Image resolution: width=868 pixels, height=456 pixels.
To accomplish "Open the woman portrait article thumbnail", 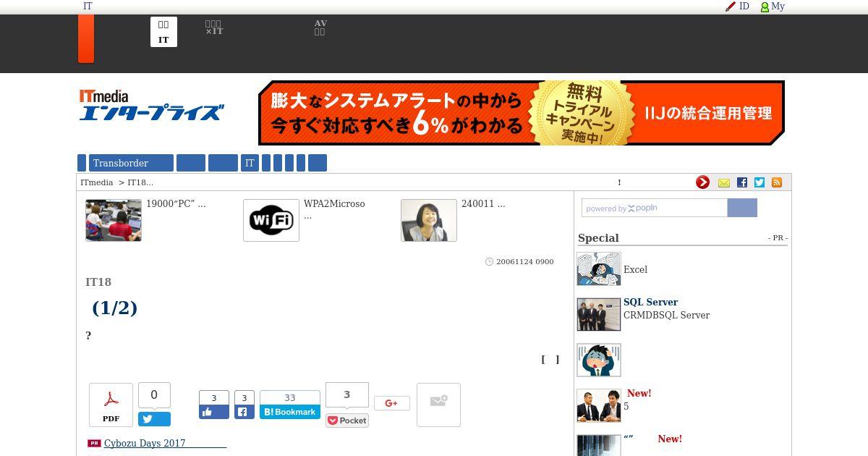I will click(x=429, y=220).
